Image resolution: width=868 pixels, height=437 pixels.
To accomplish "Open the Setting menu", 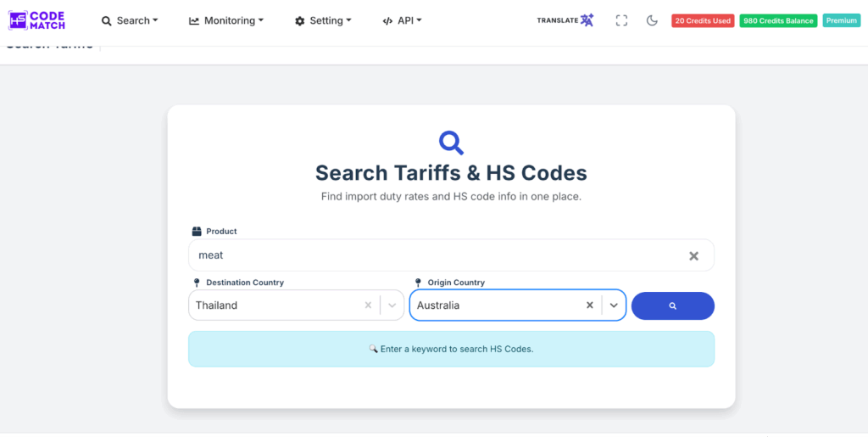I will coord(323,20).
